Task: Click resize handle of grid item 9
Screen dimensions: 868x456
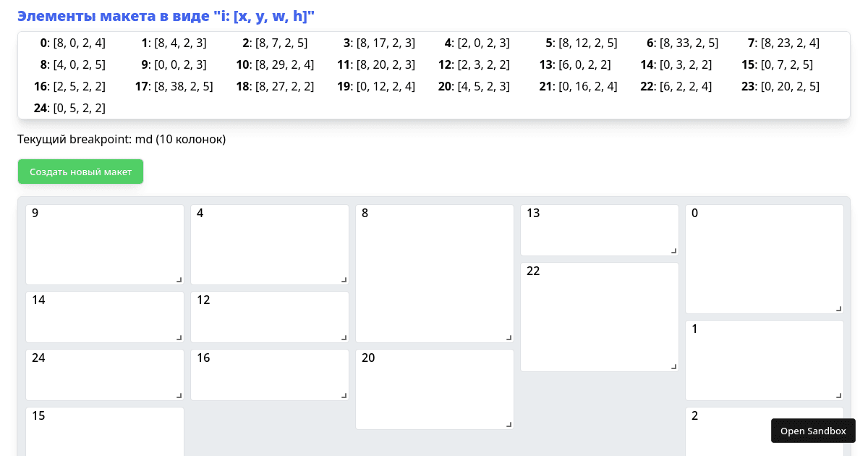Action: pos(179,279)
